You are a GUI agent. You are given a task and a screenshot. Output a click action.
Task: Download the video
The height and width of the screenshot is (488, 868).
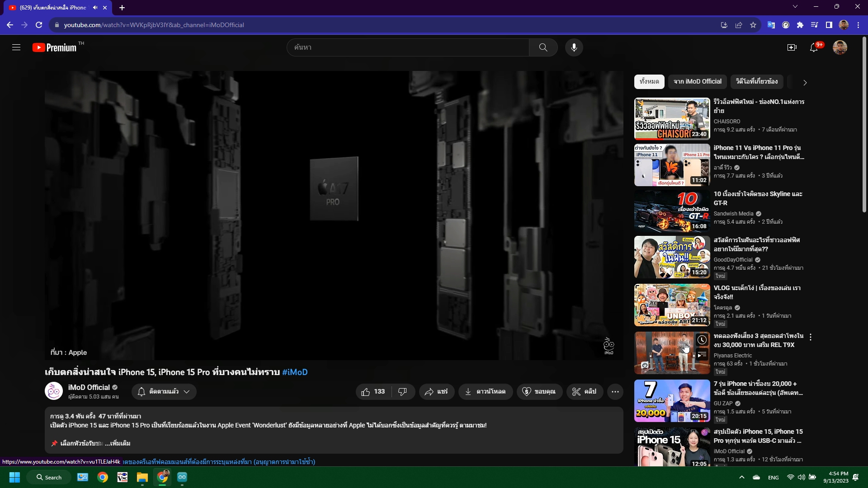point(486,392)
